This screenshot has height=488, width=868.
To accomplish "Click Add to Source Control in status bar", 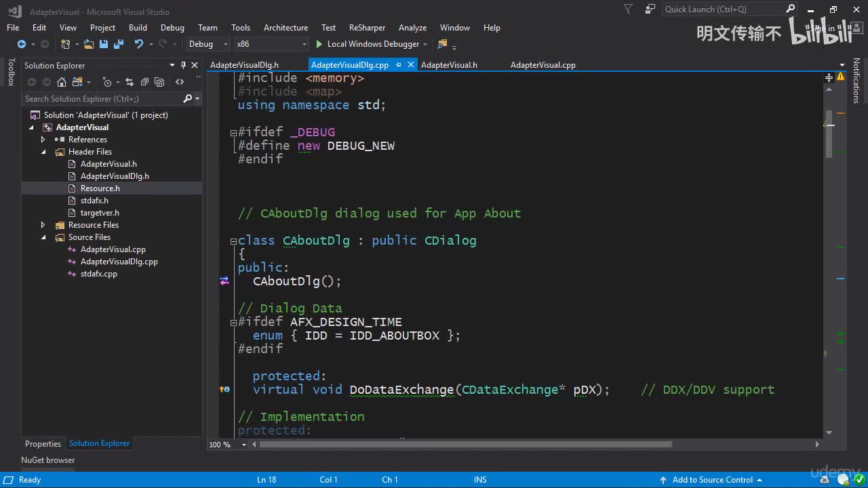I will (712, 480).
